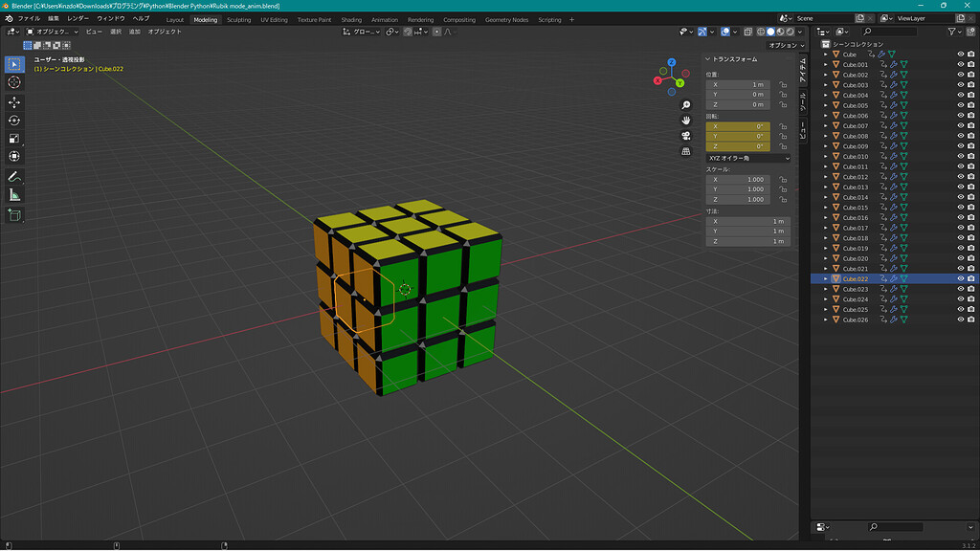Disable camera render visibility for Cube.003
Screen dimensions: 980x551
(971, 84)
